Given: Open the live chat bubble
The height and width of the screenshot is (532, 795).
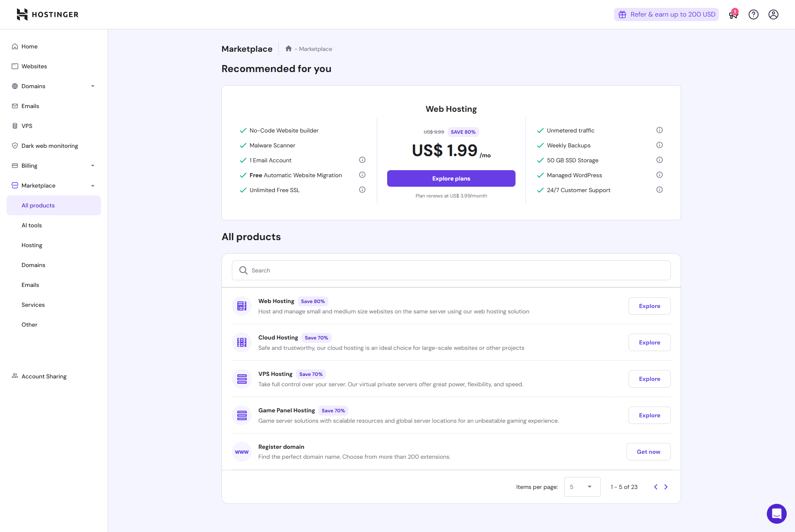Looking at the screenshot, I should pyautogui.click(x=776, y=514).
